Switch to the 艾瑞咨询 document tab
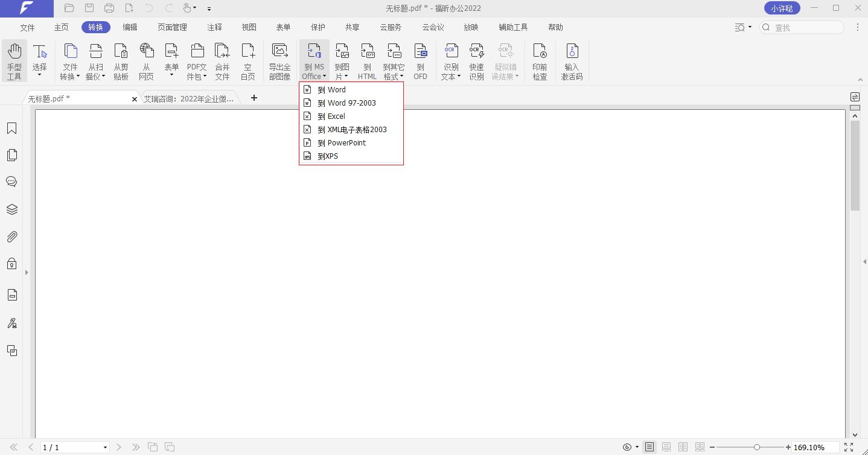This screenshot has height=455, width=868. tap(190, 98)
